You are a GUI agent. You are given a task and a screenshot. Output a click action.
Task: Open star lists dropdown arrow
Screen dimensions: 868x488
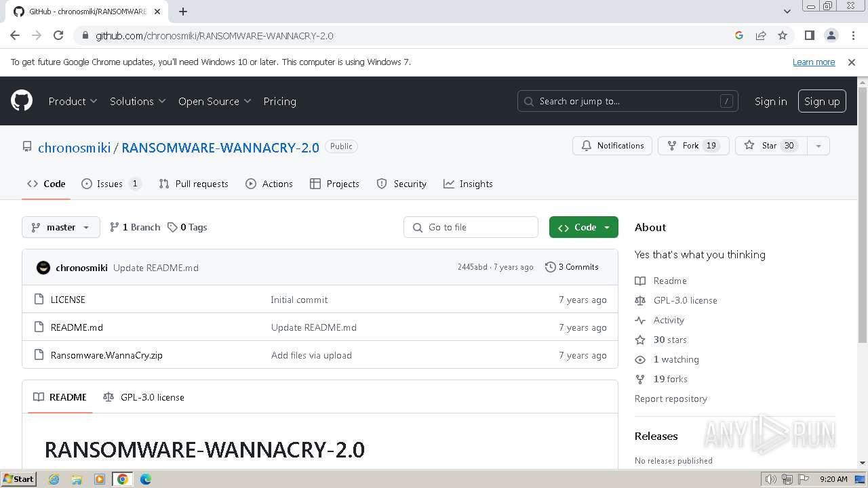point(818,146)
